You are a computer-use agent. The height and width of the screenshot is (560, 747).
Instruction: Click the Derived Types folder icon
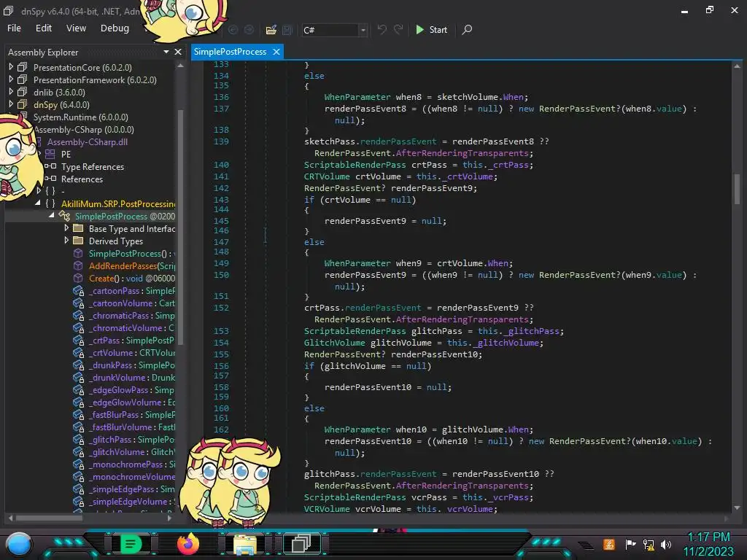click(x=78, y=241)
